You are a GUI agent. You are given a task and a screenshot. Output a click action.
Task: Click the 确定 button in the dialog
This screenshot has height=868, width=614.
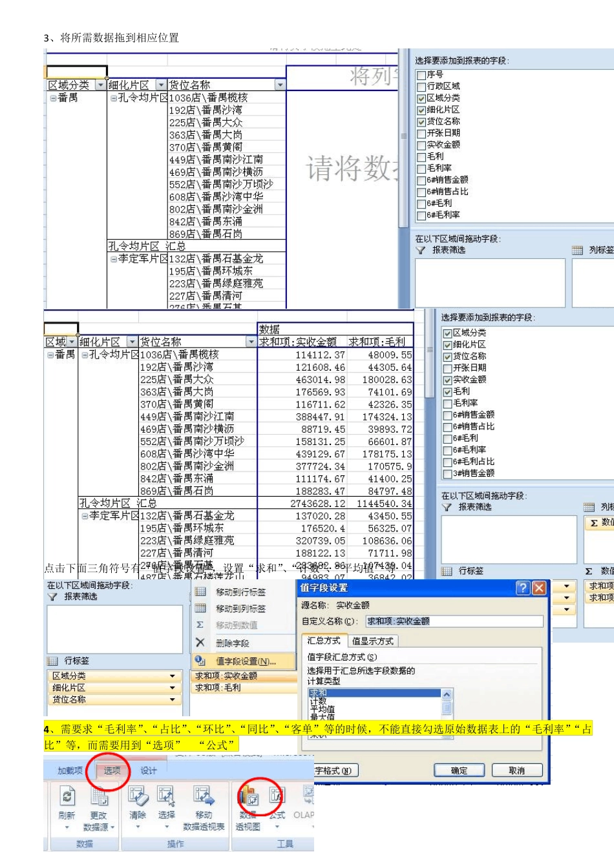(459, 770)
